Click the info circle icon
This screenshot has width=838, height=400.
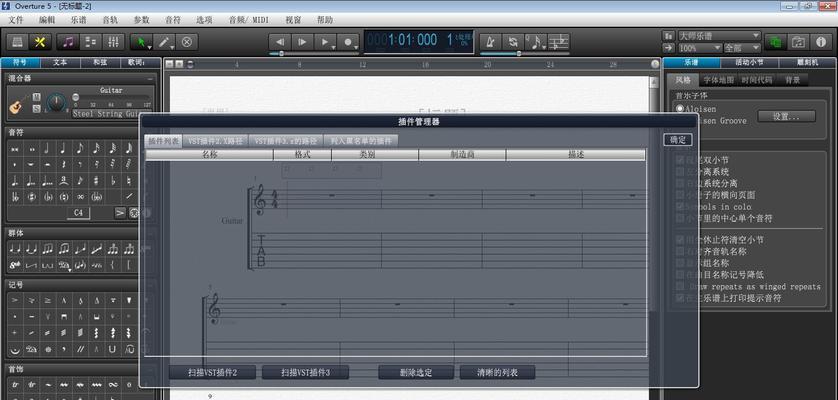pyautogui.click(x=821, y=42)
